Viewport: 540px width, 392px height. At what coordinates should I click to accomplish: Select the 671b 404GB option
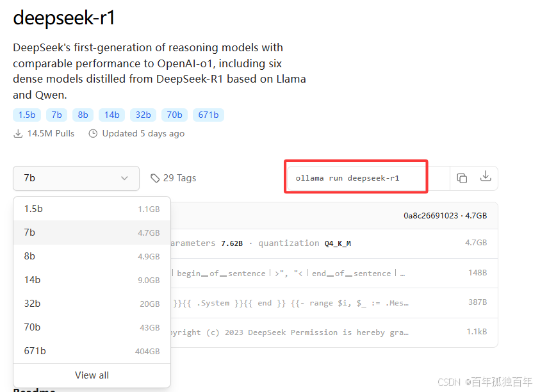92,351
